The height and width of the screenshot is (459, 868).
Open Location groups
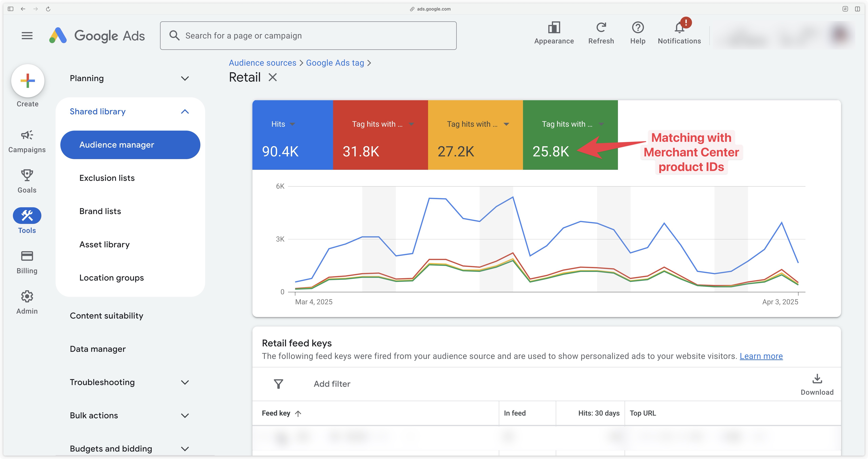(x=112, y=278)
